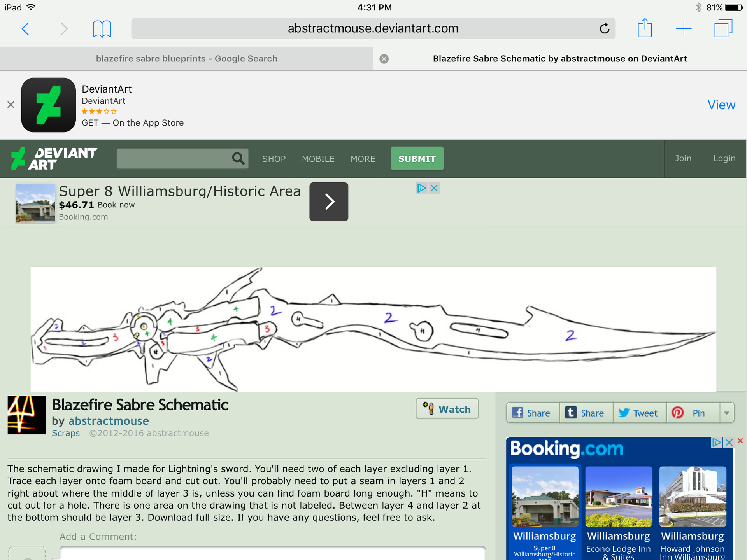Expand the share options dropdown arrow
Viewport: 747px width, 560px height.
(x=727, y=413)
